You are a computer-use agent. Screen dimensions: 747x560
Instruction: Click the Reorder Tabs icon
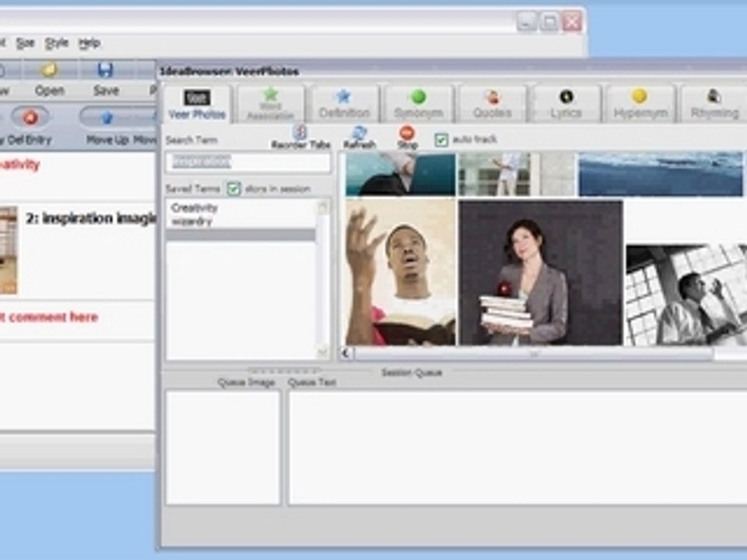[x=300, y=132]
